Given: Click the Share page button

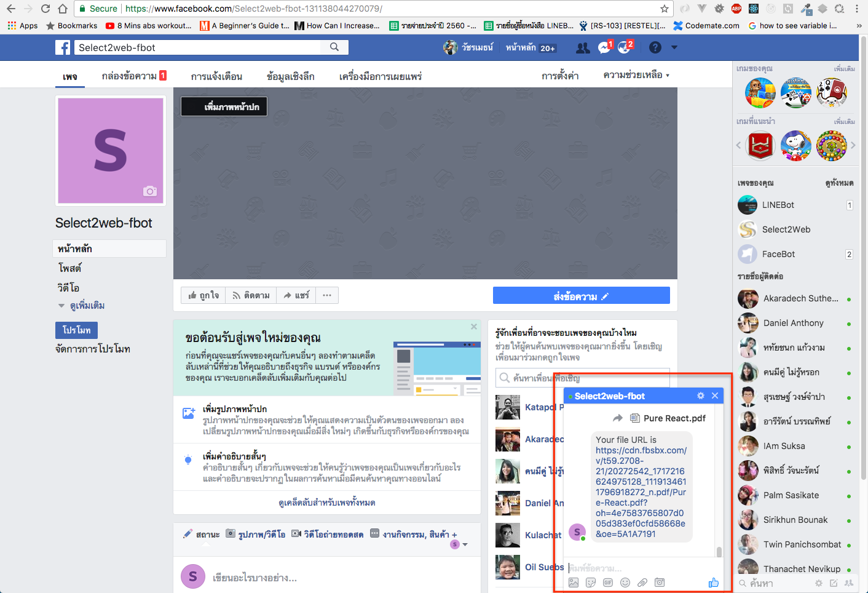Looking at the screenshot, I should (x=296, y=295).
